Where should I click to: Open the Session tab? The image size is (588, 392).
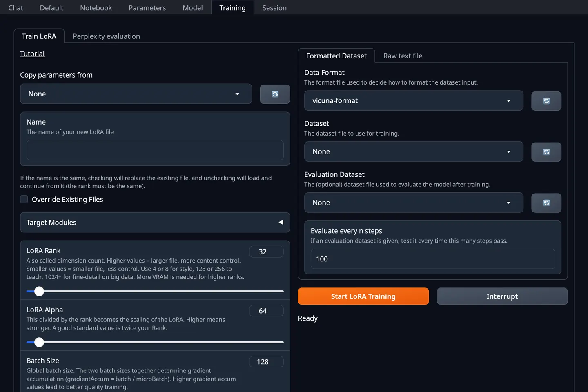coord(274,8)
